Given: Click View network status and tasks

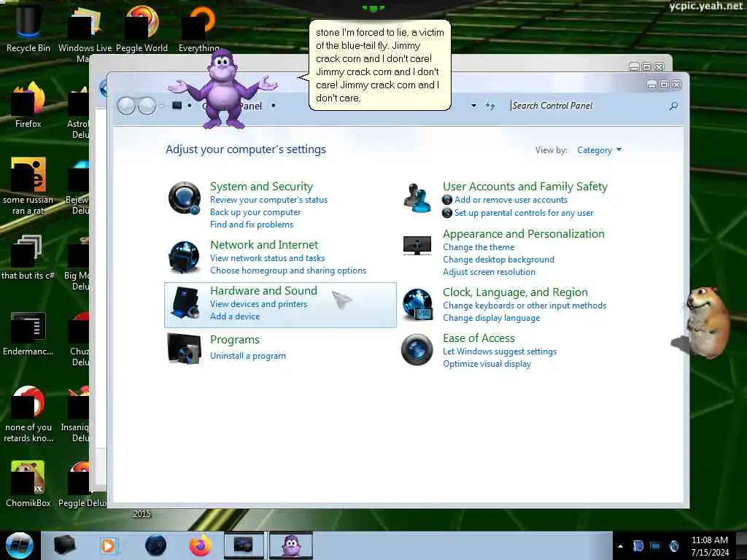Looking at the screenshot, I should tap(267, 258).
